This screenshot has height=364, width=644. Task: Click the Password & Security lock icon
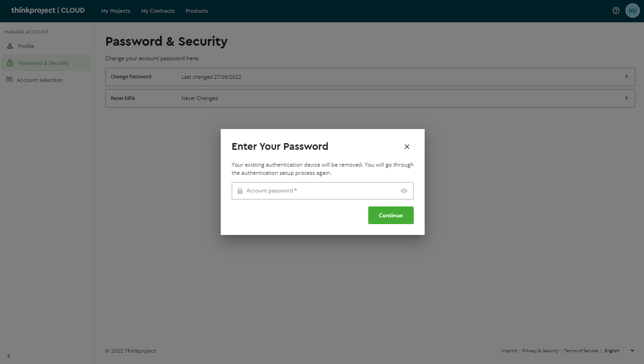point(10,63)
